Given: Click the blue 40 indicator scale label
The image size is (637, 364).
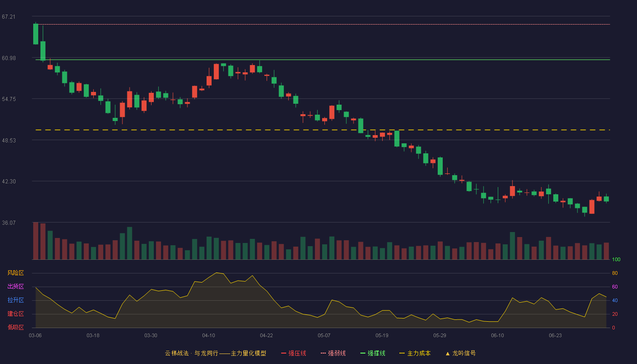Looking at the screenshot, I should coord(615,301).
